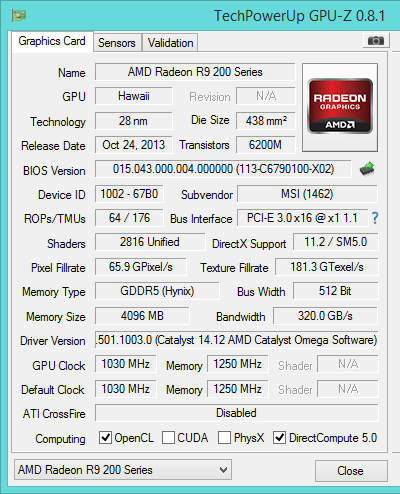This screenshot has width=400, height=494.
Task: Click the BIOS Version text field
Action: [223, 169]
